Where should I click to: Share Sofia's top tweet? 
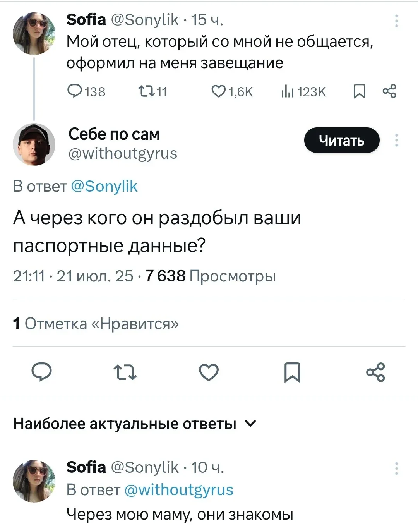(389, 92)
